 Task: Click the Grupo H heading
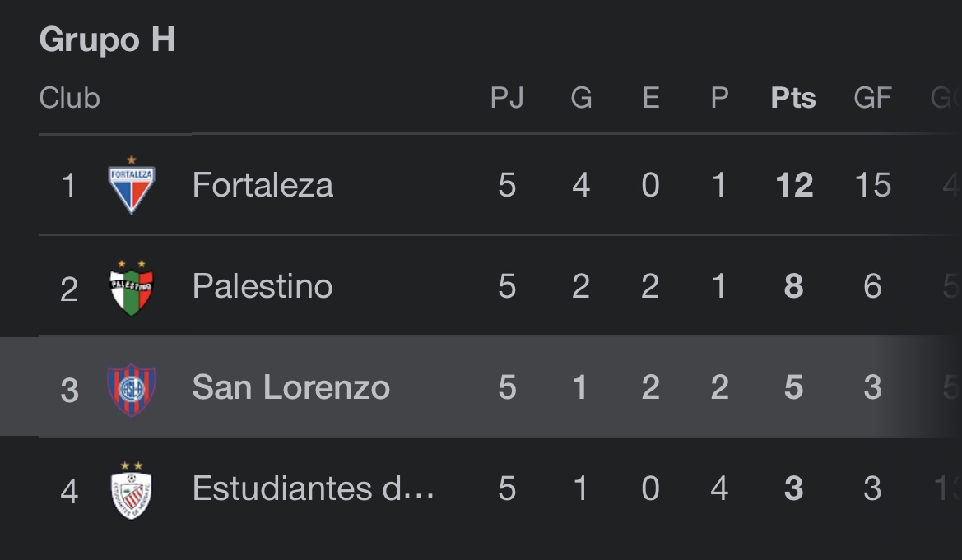tap(107, 39)
